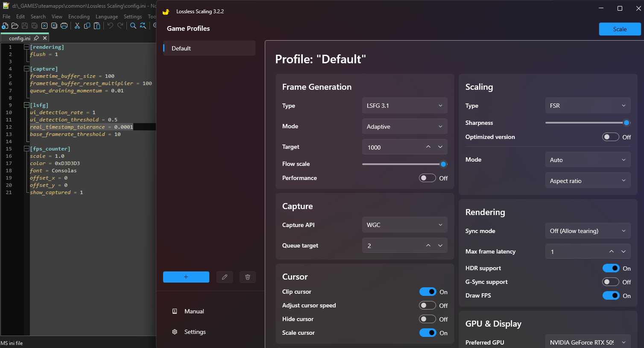Increase the Target value with the up arrow
644x348 pixels.
point(428,147)
